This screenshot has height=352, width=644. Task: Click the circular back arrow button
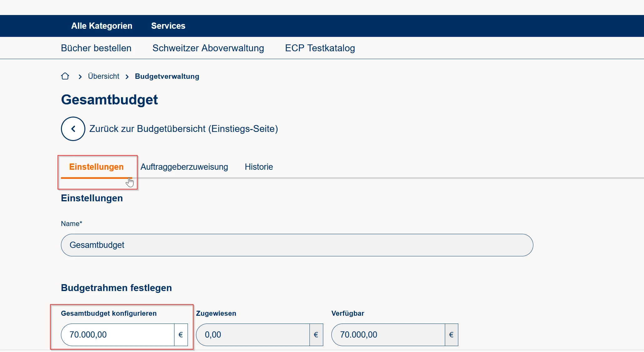(73, 129)
